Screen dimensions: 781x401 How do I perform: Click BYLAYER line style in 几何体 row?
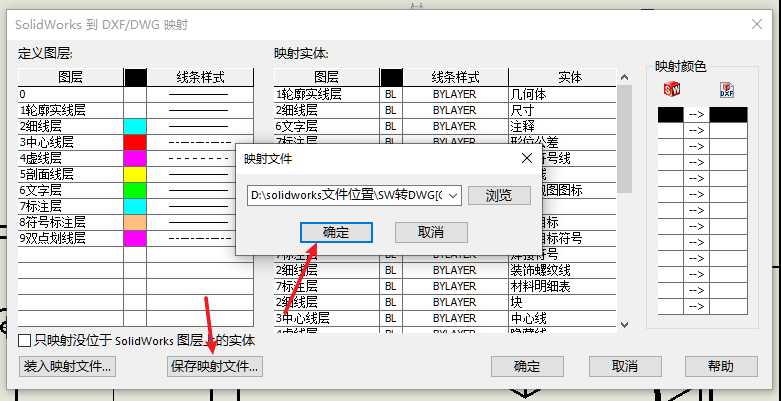[455, 94]
